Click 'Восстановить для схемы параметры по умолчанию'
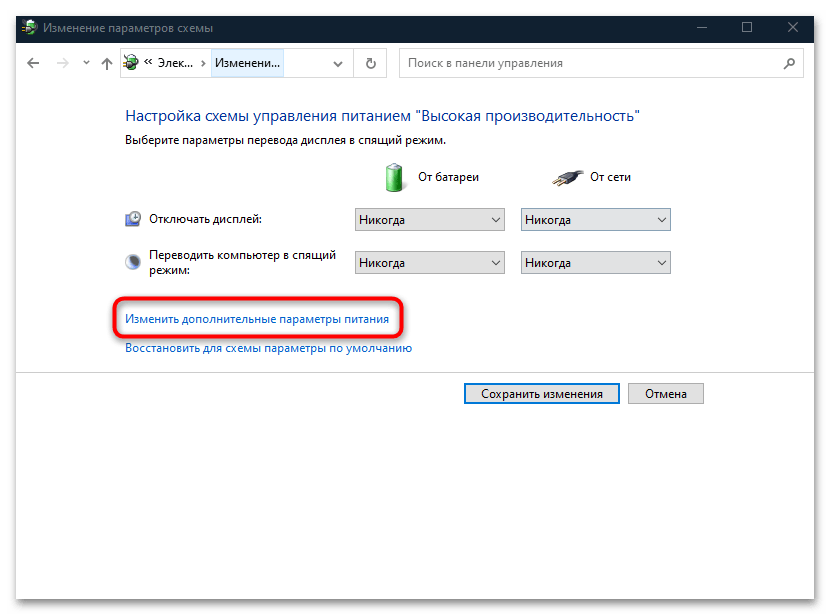This screenshot has width=830, height=615. [268, 349]
